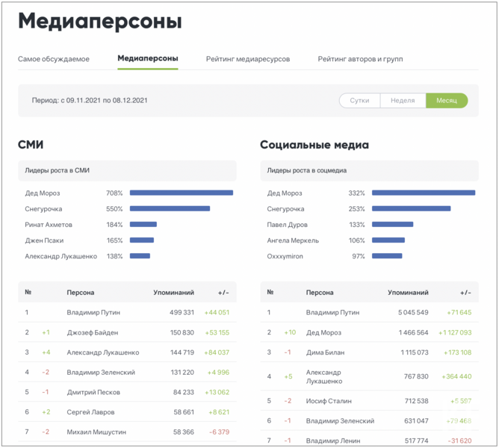499x448 pixels.
Task: Click Павел Дуров growth entry
Action: tap(287, 225)
